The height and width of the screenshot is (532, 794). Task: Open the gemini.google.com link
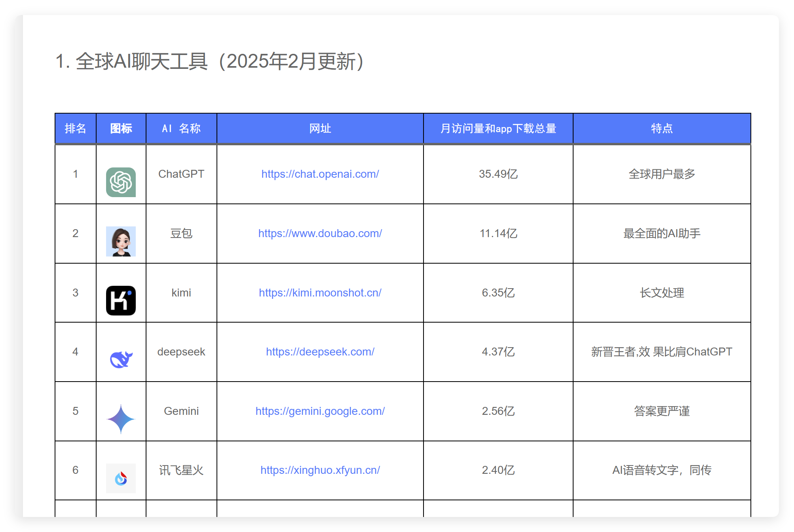coord(320,411)
